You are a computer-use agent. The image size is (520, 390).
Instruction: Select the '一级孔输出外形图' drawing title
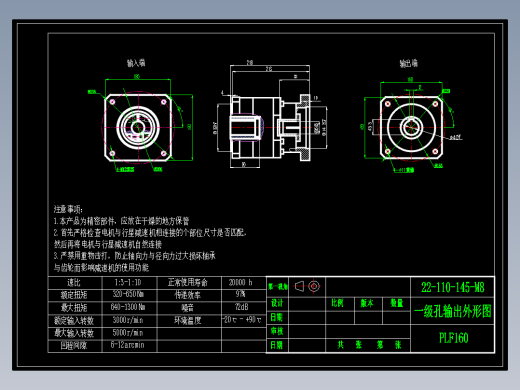(x=452, y=312)
